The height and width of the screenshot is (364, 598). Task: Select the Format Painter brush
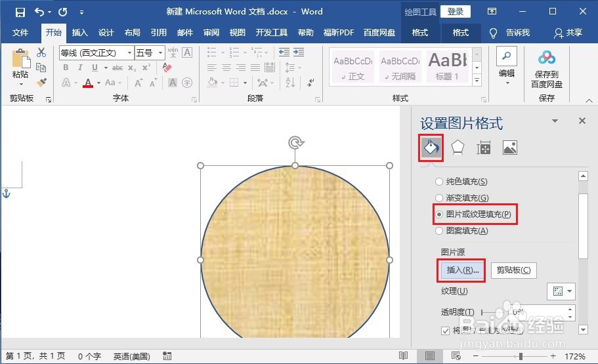point(41,82)
